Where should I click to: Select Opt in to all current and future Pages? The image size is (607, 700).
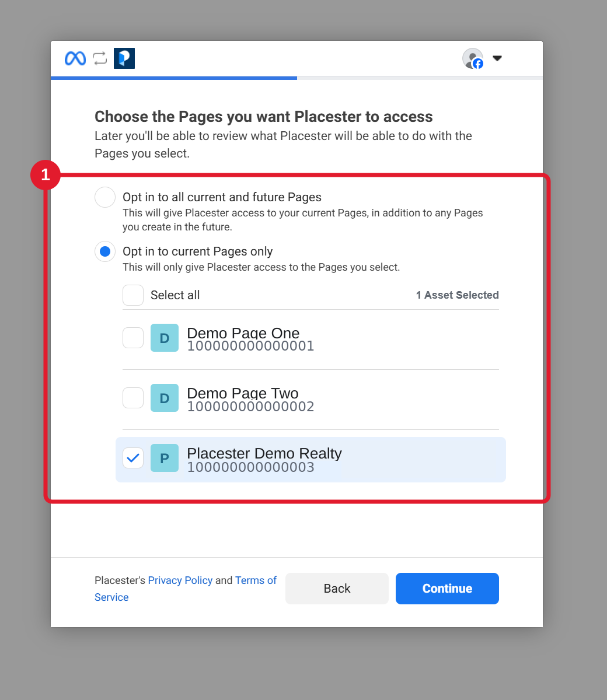pos(105,197)
